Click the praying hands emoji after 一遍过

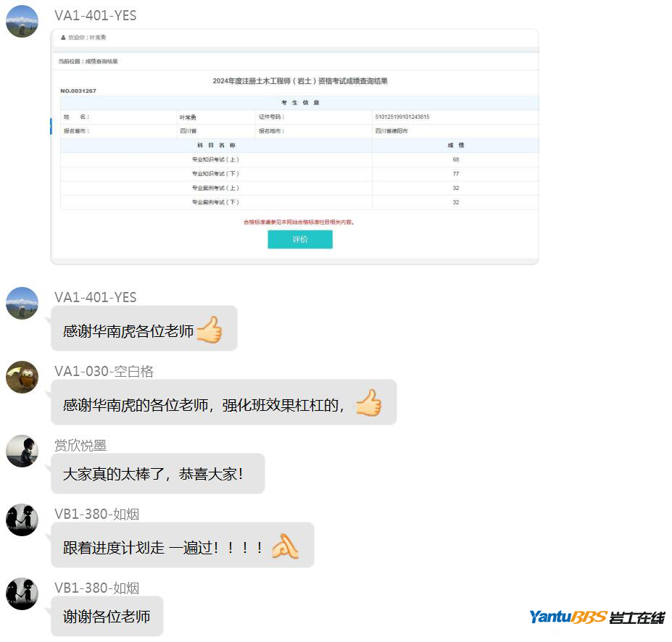point(284,546)
